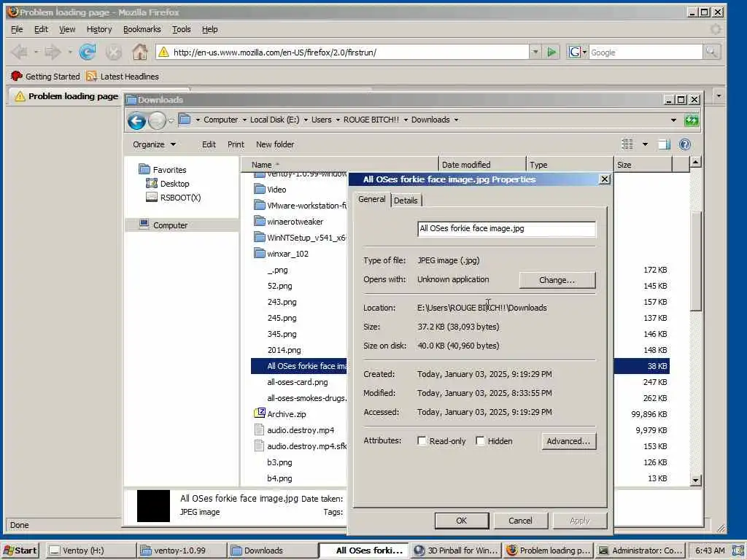The height and width of the screenshot is (560, 747).
Task: Click the Google search box in Firefox
Action: [646, 52]
